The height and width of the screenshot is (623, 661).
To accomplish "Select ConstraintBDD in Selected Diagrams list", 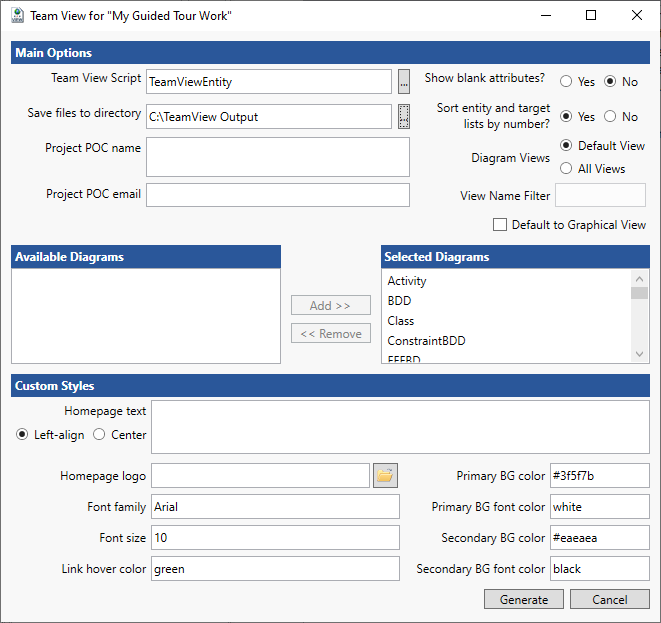I will 426,341.
